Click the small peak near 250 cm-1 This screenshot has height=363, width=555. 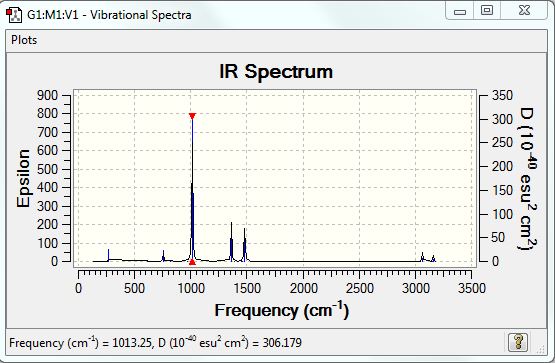[x=108, y=255]
